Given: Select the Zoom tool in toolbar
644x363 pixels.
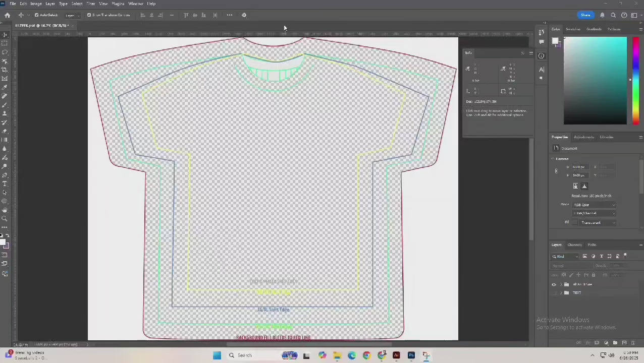Looking at the screenshot, I should click(5, 218).
